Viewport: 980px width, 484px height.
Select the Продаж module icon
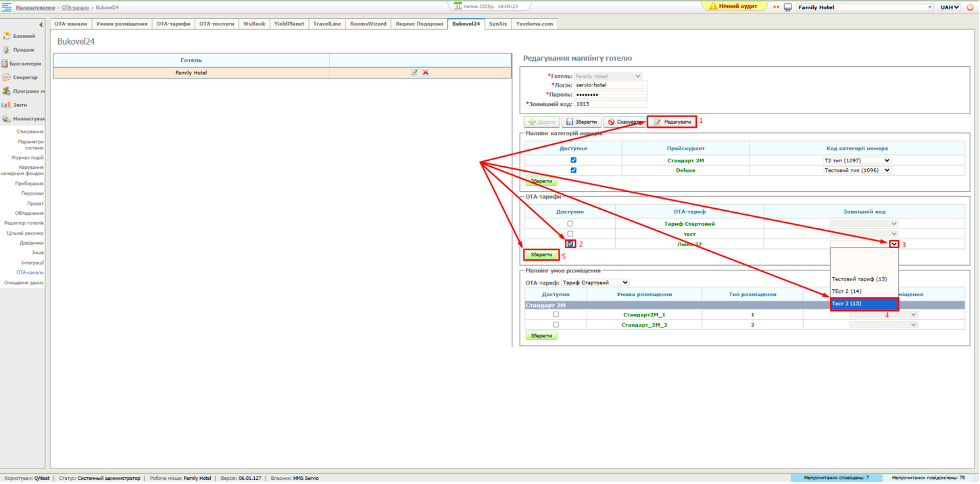pos(6,49)
